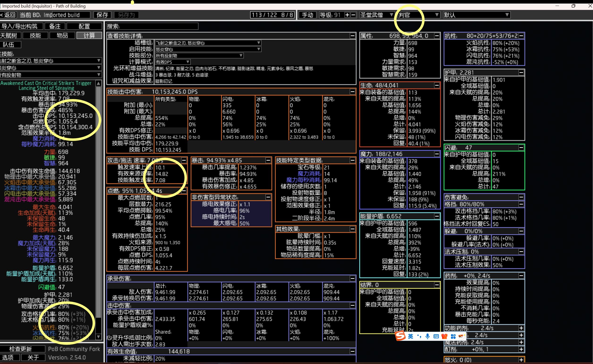
Task: Collapse the 躲避 section
Action: point(521,231)
